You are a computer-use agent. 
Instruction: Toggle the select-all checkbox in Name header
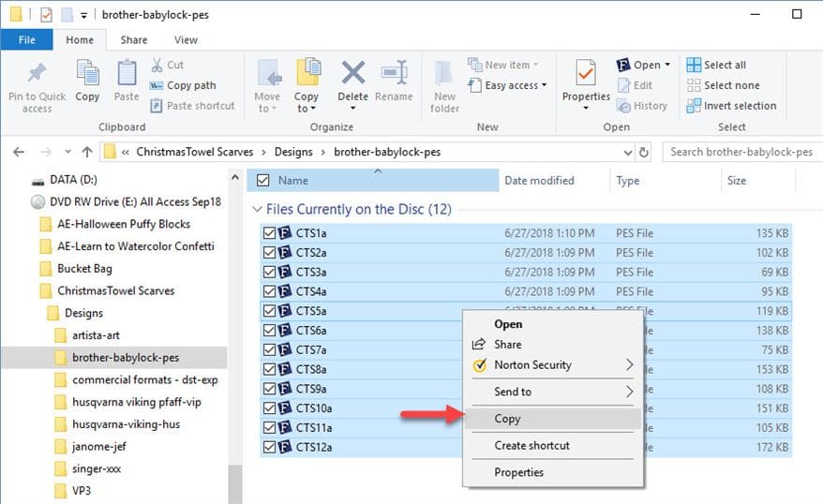pos(263,181)
